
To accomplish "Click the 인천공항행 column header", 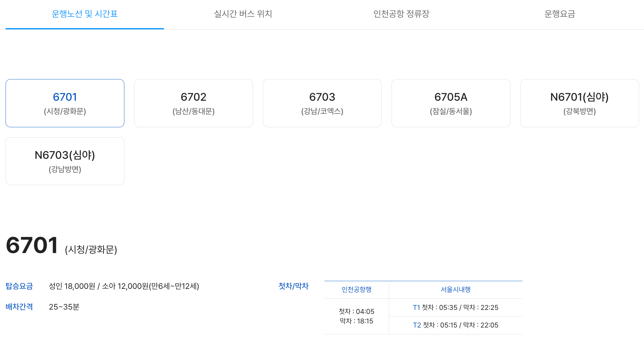I will [356, 289].
